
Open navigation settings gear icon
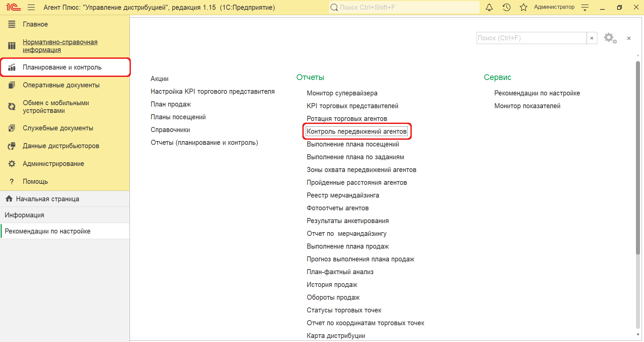pyautogui.click(x=610, y=38)
